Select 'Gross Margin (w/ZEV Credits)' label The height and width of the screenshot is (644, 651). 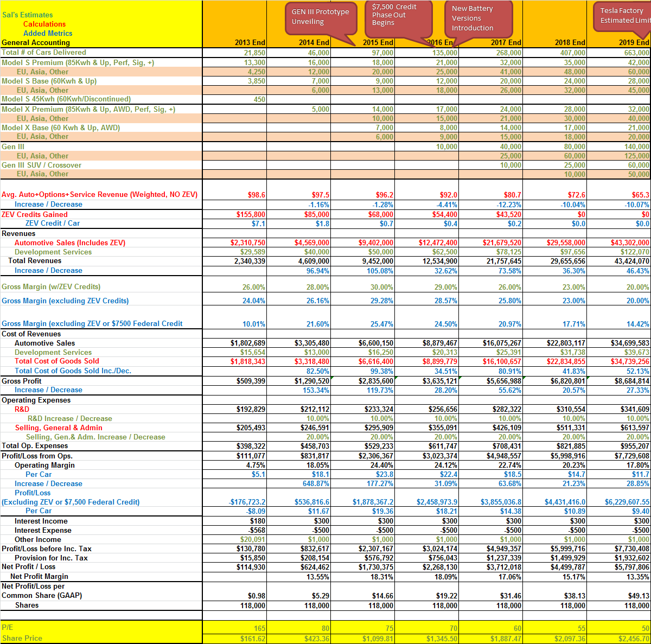(51, 286)
